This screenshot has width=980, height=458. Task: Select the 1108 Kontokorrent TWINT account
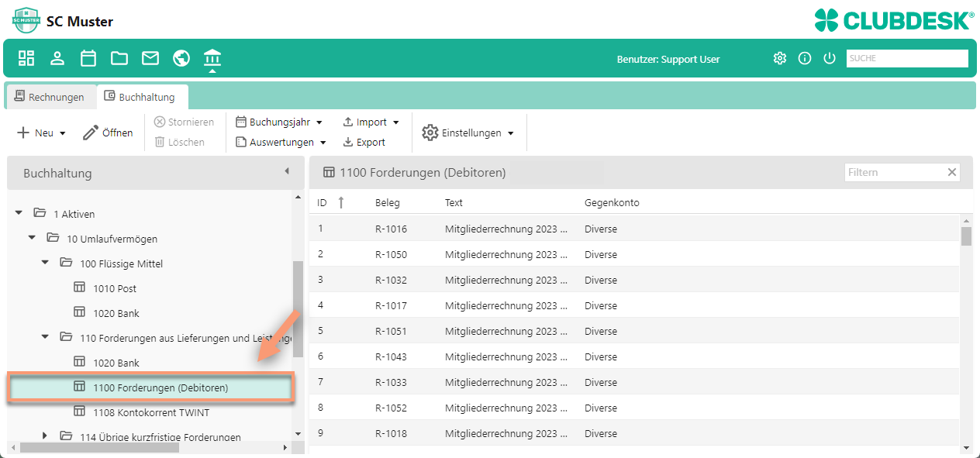(x=150, y=412)
